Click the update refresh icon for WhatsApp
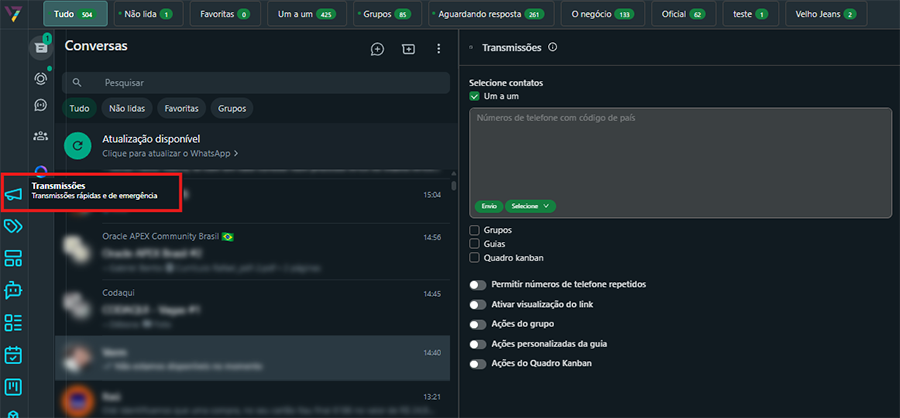 78,145
